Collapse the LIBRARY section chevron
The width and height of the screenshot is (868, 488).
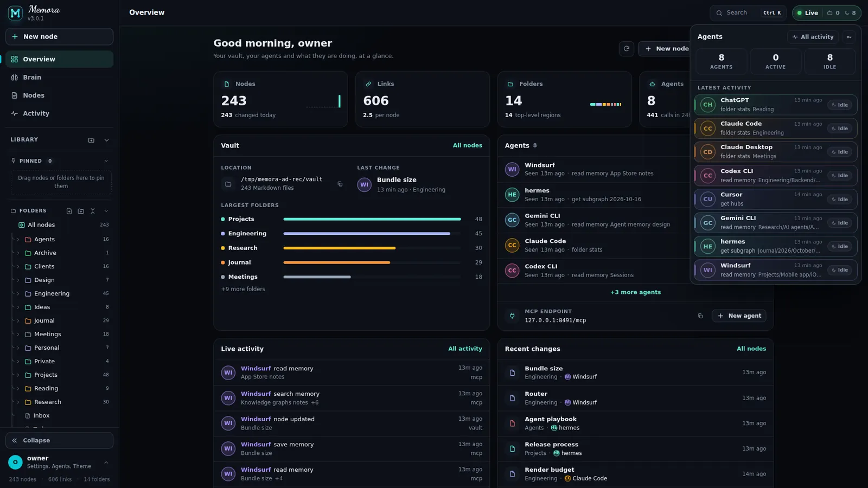pos(106,140)
